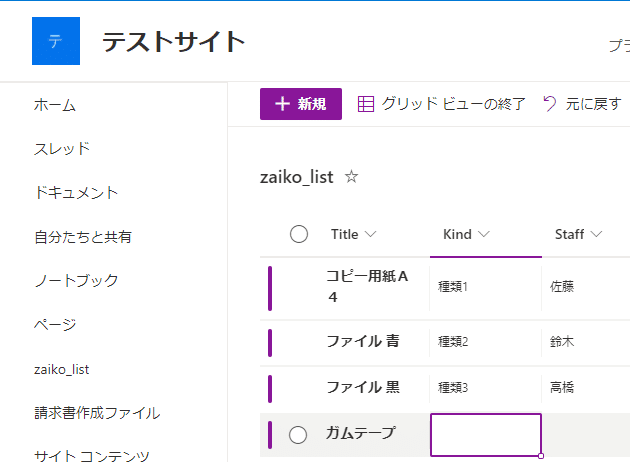
Task: Select the ガムテープ row circle
Action: point(298,435)
